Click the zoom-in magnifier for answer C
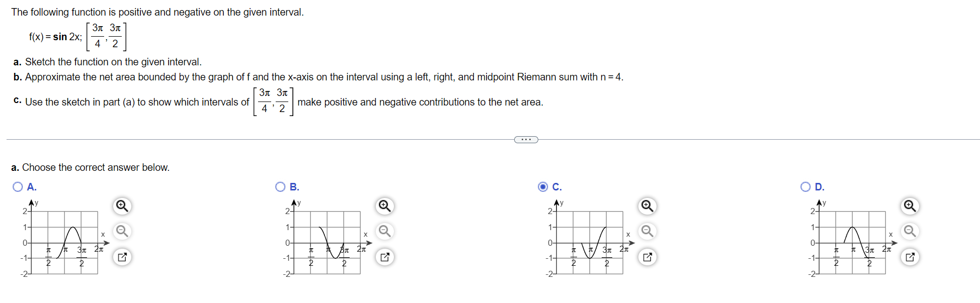The height and width of the screenshot is (303, 980). click(x=647, y=206)
